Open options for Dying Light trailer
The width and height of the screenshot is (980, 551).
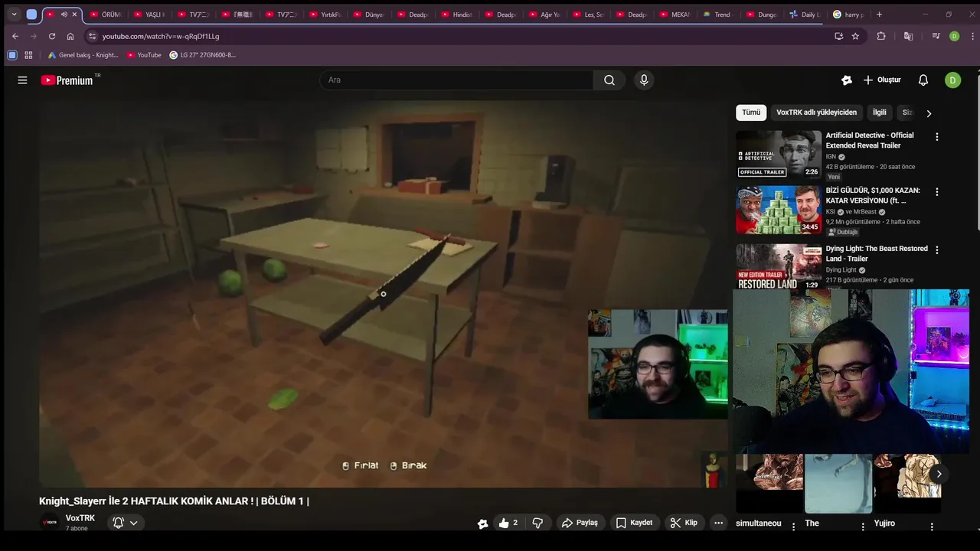click(x=936, y=250)
